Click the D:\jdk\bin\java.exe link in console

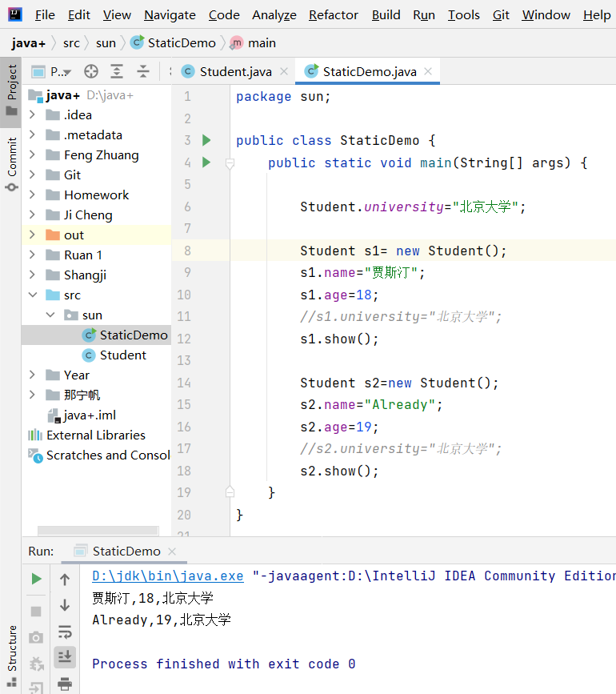(167, 576)
